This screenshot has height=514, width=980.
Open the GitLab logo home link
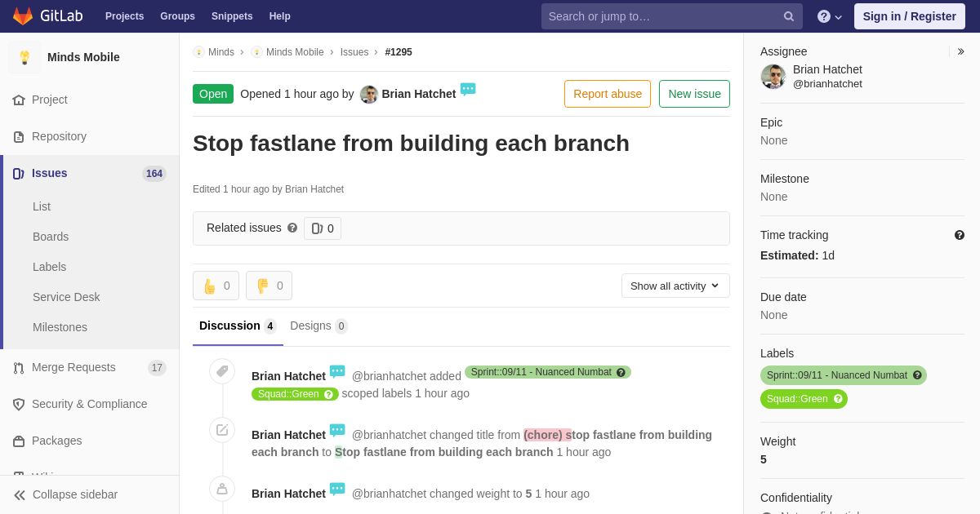point(47,16)
